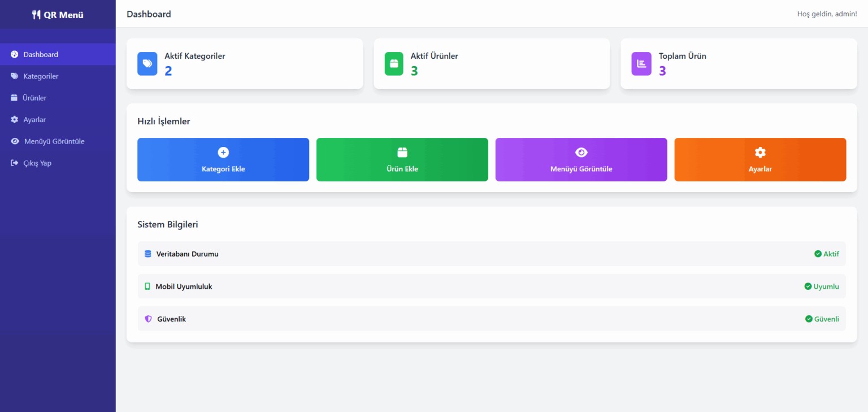Click the purple Menüyü Görüntüle quick action
868x412 pixels.
pyautogui.click(x=581, y=160)
